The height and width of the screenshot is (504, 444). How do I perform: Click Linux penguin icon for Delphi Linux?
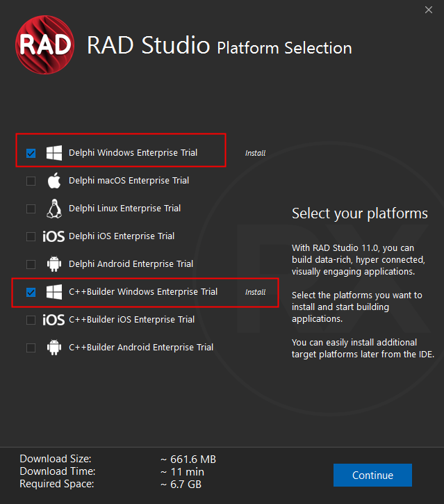click(x=54, y=209)
